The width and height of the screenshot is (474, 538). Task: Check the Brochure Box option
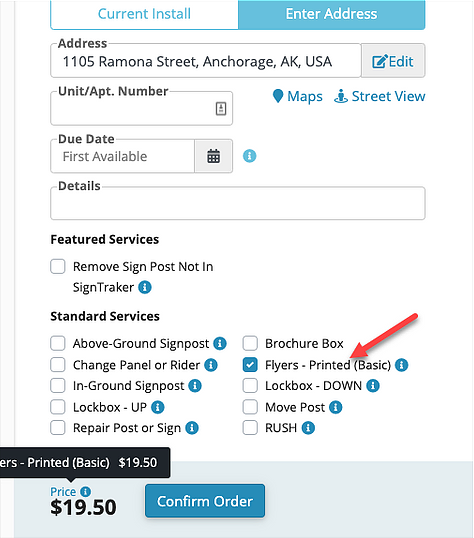click(x=250, y=343)
